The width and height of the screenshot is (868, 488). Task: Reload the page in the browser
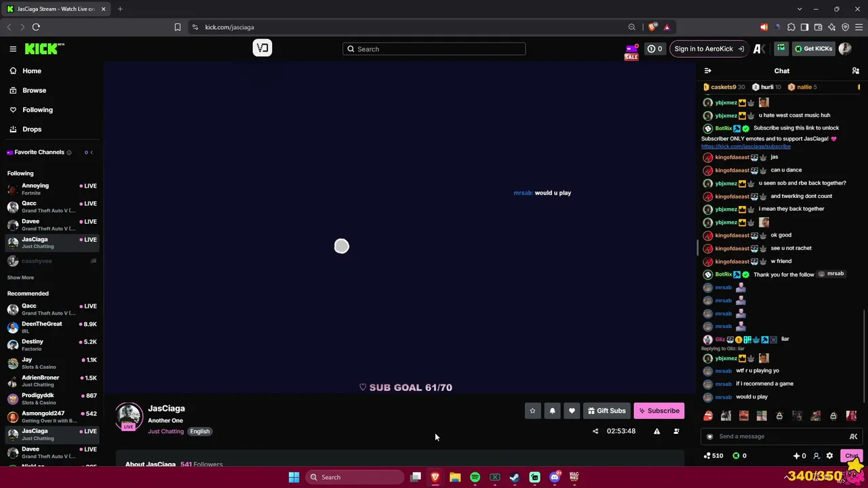[x=36, y=27]
